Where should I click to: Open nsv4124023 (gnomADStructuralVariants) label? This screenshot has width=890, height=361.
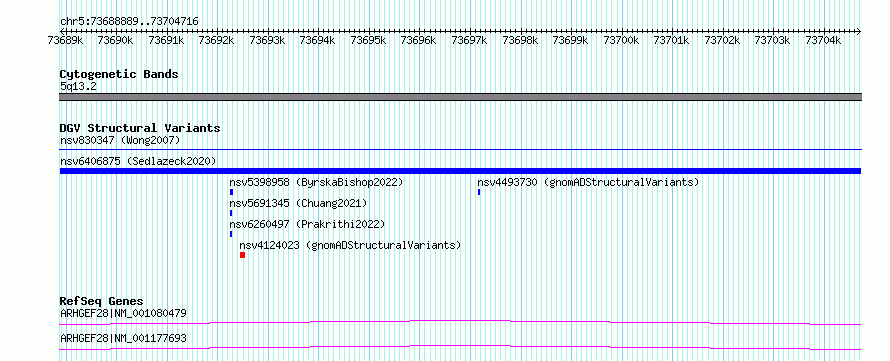(x=350, y=245)
